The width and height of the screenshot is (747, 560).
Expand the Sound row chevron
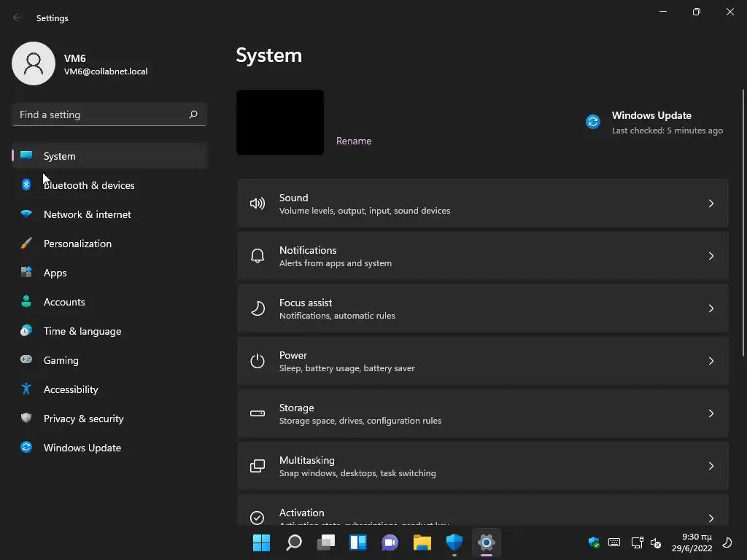pyautogui.click(x=711, y=203)
